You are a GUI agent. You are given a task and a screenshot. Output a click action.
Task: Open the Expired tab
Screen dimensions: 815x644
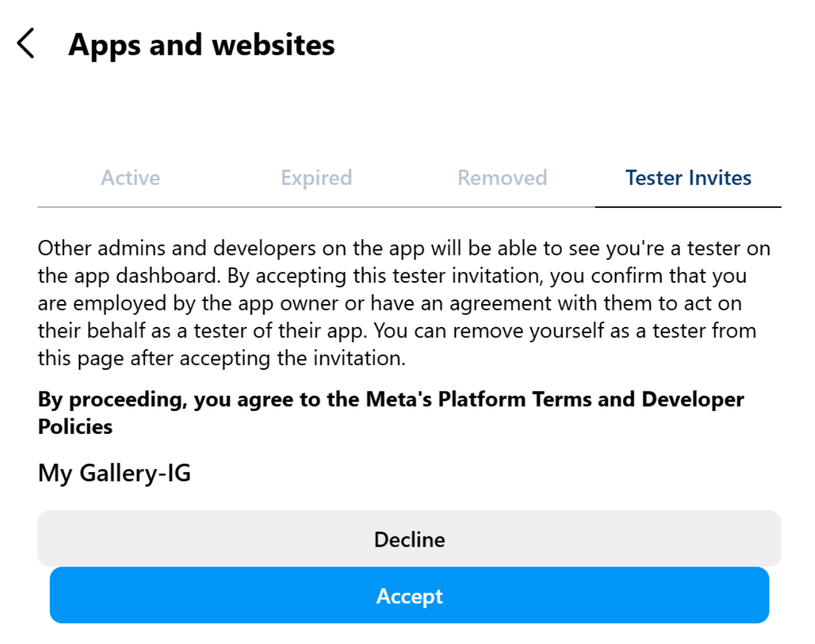click(316, 178)
